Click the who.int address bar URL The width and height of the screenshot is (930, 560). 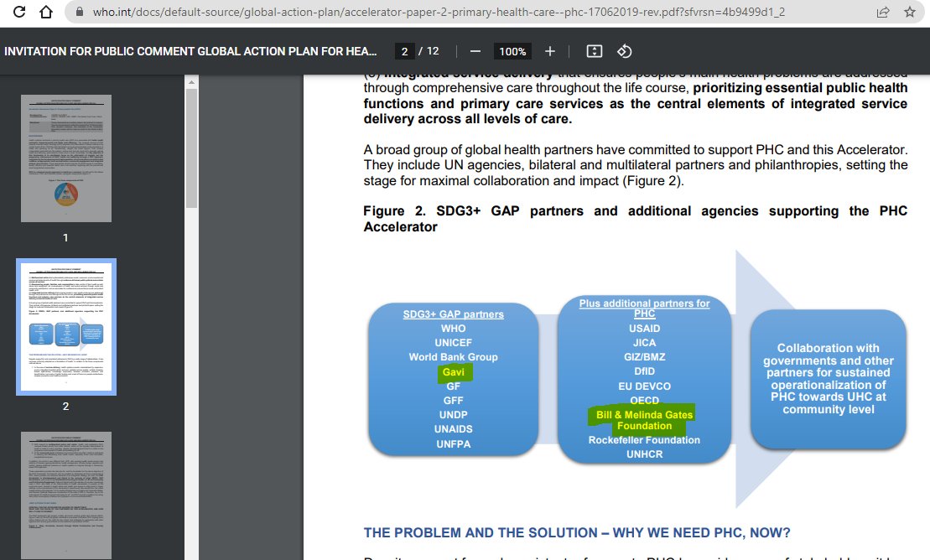439,12
